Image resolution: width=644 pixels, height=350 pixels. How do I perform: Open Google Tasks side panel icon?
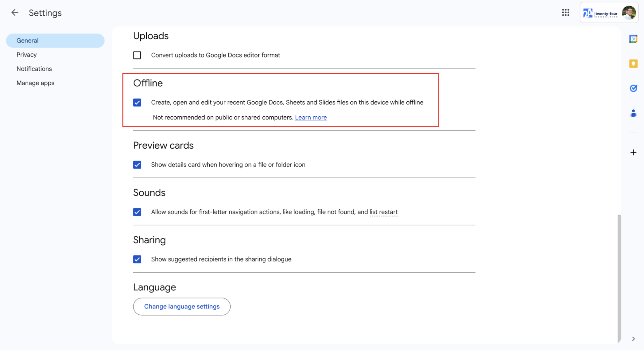[x=633, y=88]
